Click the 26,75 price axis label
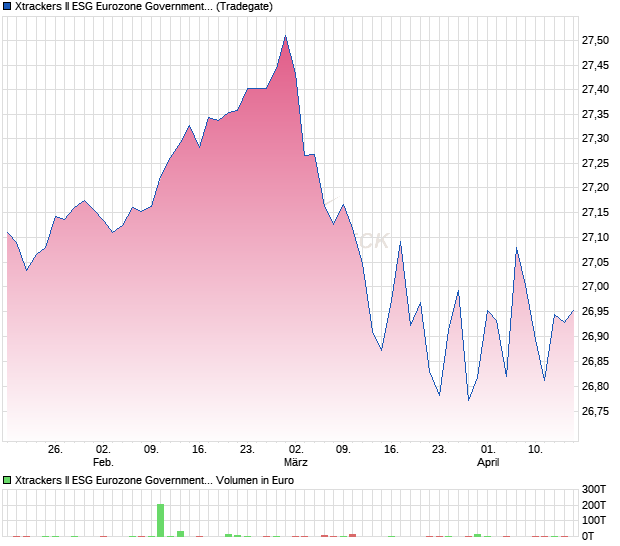The height and width of the screenshot is (546, 620). pyautogui.click(x=595, y=412)
